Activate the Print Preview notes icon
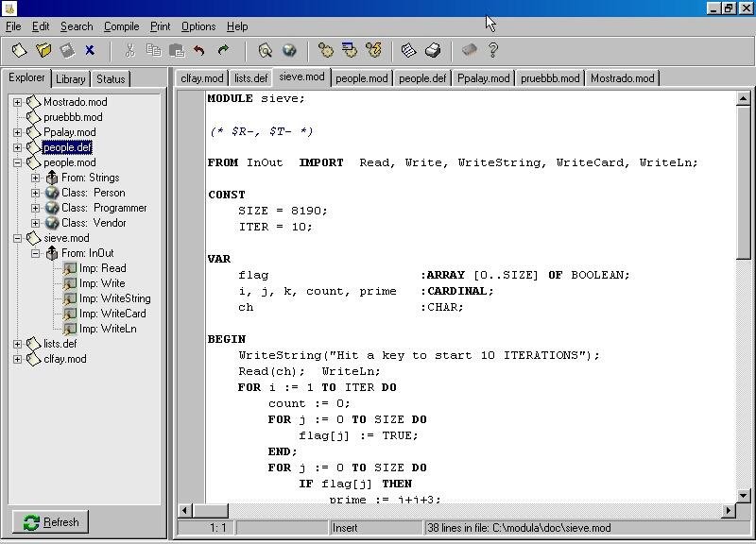Viewport: 756px width, 544px height. pos(409,51)
